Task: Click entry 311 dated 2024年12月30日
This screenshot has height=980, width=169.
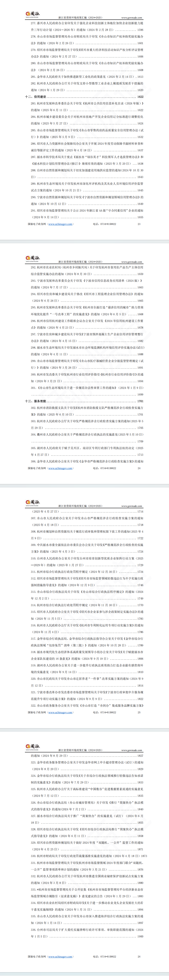Action: click(87, 572)
